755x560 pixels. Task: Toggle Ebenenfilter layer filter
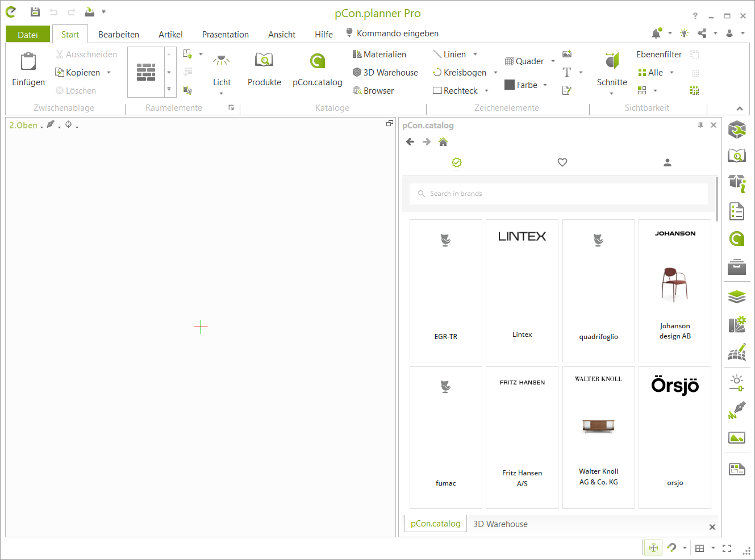coord(659,55)
